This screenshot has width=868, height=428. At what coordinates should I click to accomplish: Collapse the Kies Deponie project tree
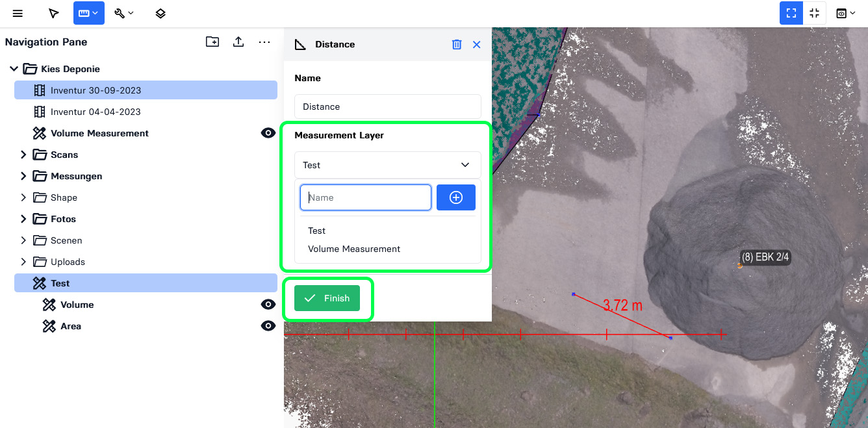click(x=14, y=69)
